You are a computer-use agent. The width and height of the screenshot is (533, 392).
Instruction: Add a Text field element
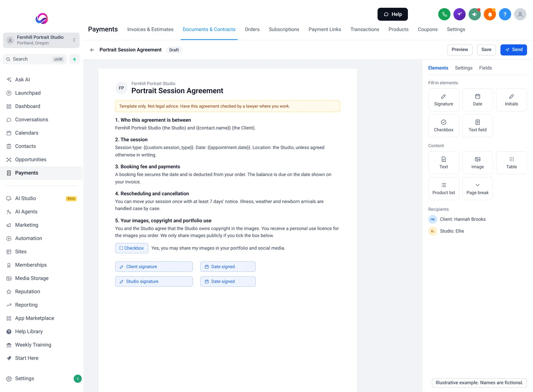477,126
